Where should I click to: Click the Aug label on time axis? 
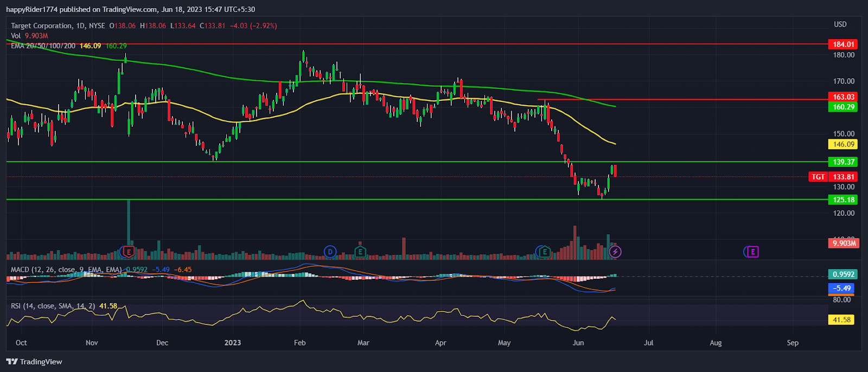716,343
